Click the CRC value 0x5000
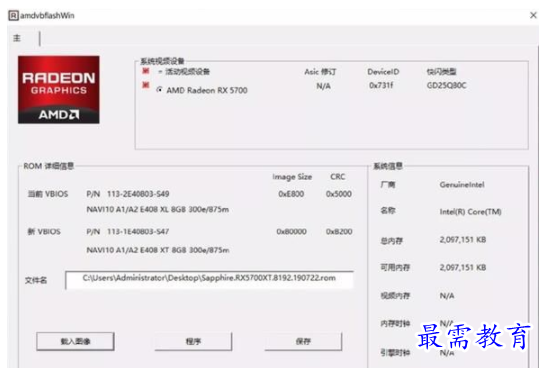Image resolution: width=539 pixels, height=368 pixels. pyautogui.click(x=339, y=194)
